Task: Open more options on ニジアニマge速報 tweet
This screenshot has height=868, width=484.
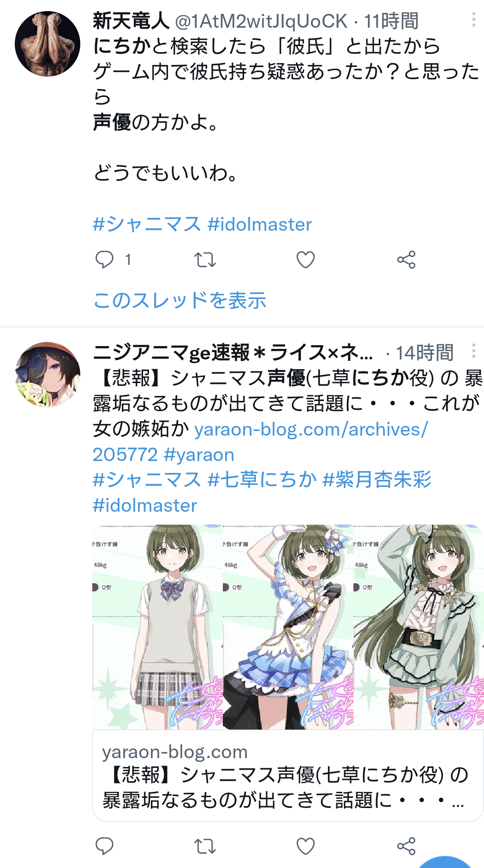Action: (473, 351)
